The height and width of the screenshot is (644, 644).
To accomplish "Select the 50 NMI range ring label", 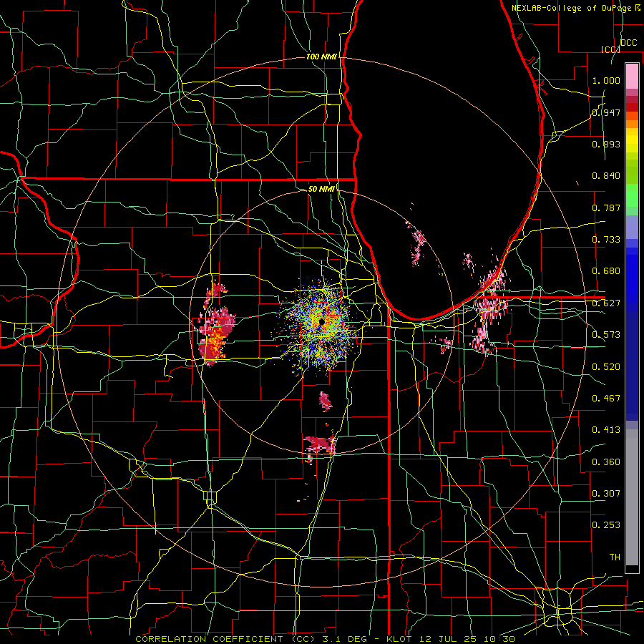I will click(321, 189).
